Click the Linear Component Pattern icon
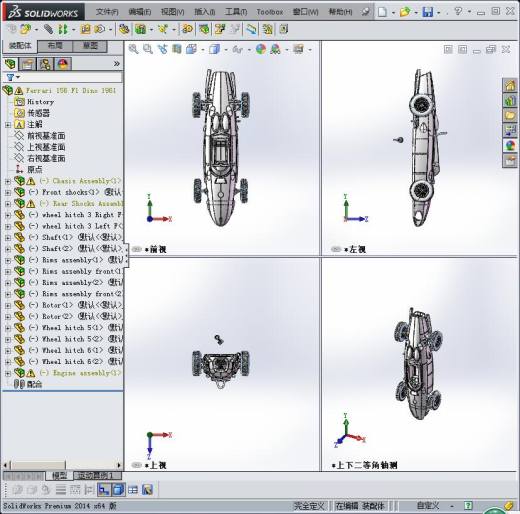Screen dimensions: 520x514 [63, 29]
